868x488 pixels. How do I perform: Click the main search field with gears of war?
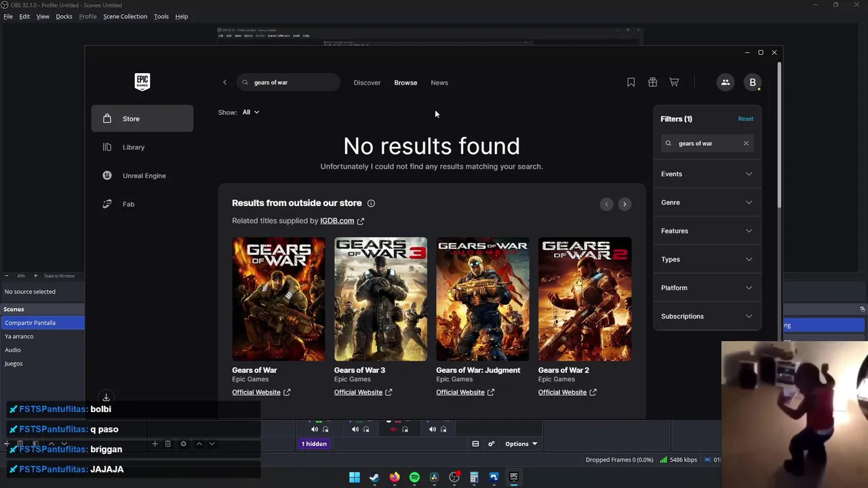pyautogui.click(x=288, y=83)
